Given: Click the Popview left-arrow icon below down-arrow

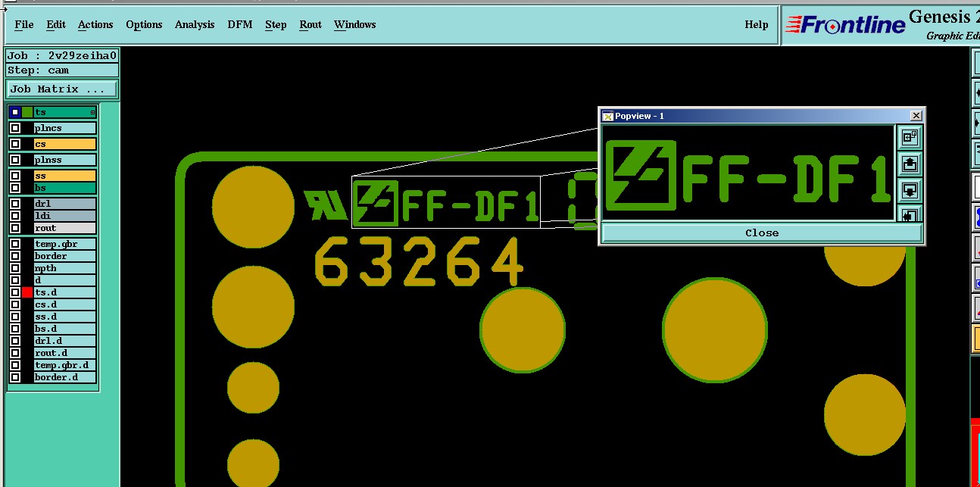Looking at the screenshot, I should (910, 213).
